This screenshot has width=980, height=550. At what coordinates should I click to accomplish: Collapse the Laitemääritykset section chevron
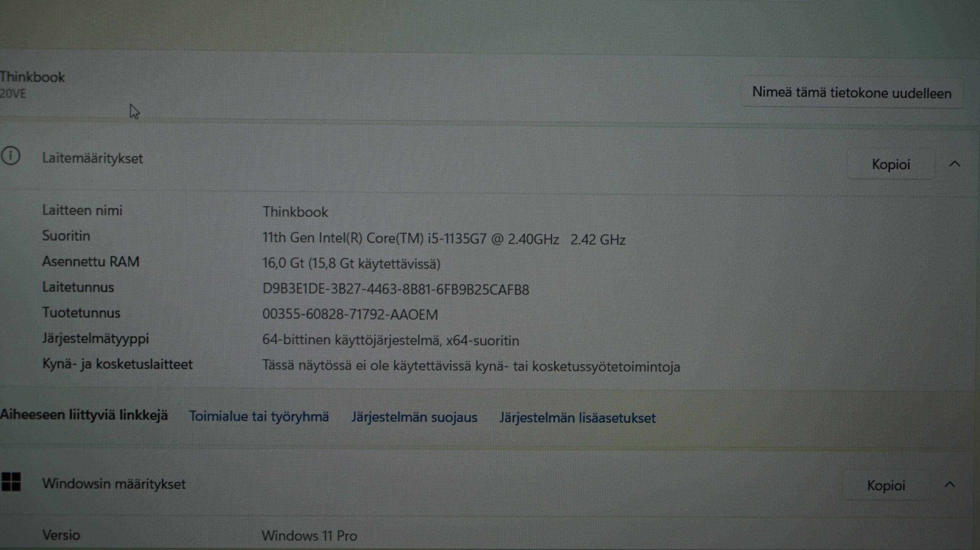point(955,164)
